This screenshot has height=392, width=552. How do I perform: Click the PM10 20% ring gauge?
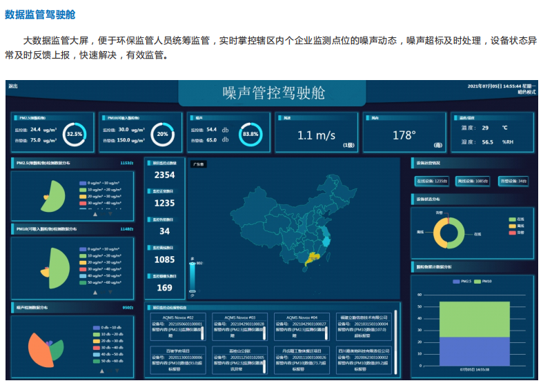[163, 134]
